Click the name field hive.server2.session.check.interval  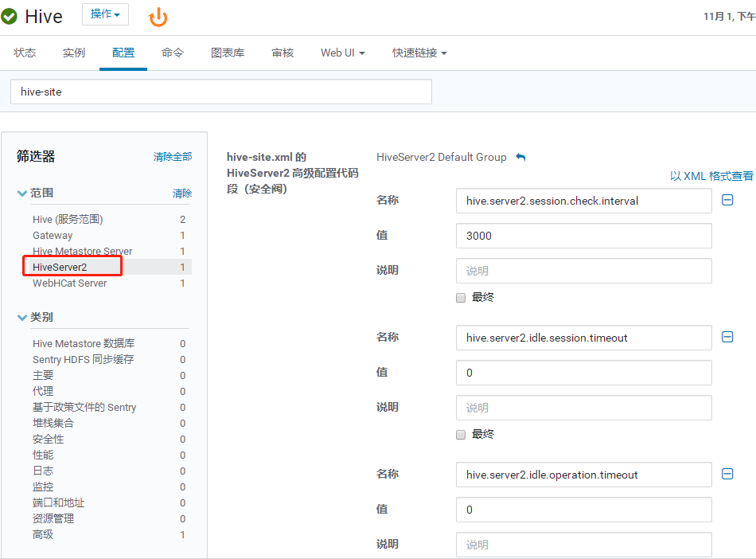(584, 201)
